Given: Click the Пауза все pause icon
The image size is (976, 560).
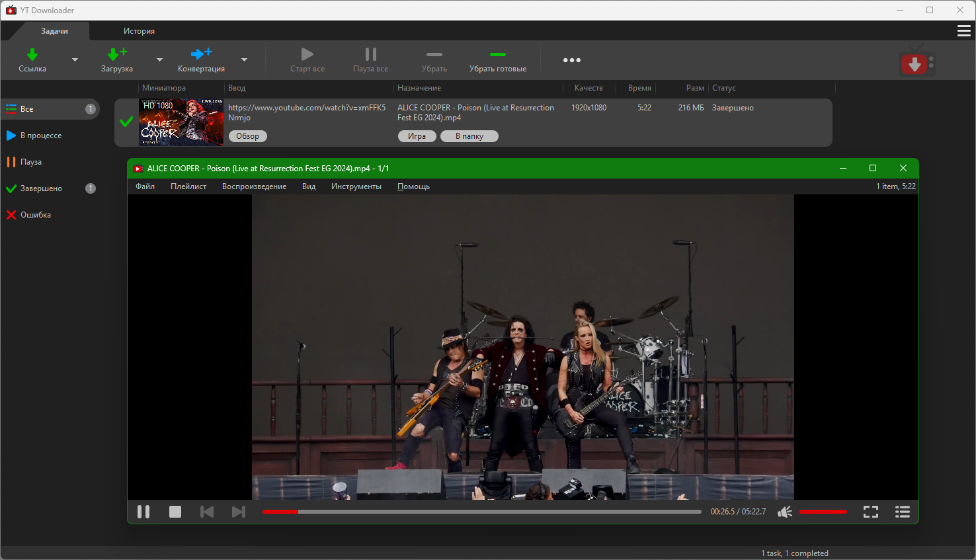Looking at the screenshot, I should tap(371, 54).
